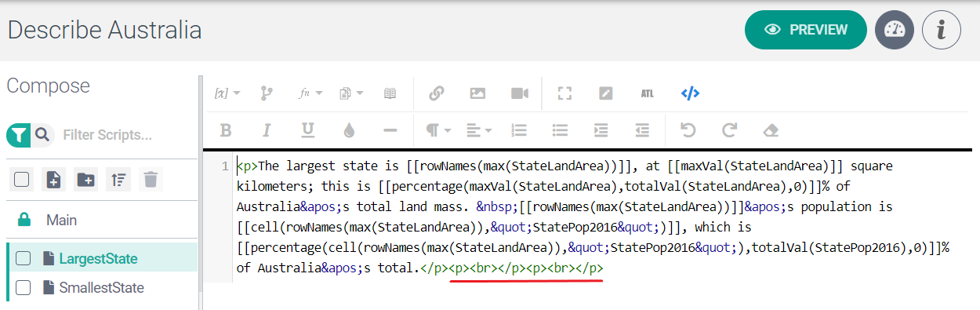
Task: Open the text alignment dropdown
Action: pos(478,130)
